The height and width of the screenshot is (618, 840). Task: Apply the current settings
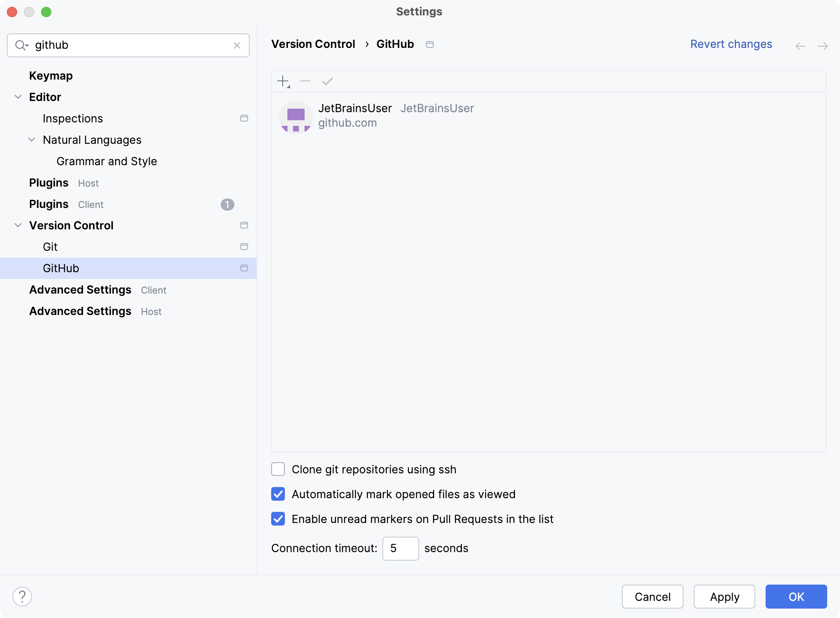point(724,596)
